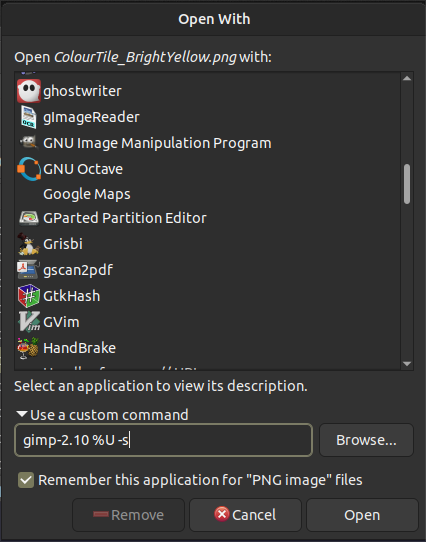Collapse the Use a custom command expander
This screenshot has width=426, height=542.
pos(22,414)
